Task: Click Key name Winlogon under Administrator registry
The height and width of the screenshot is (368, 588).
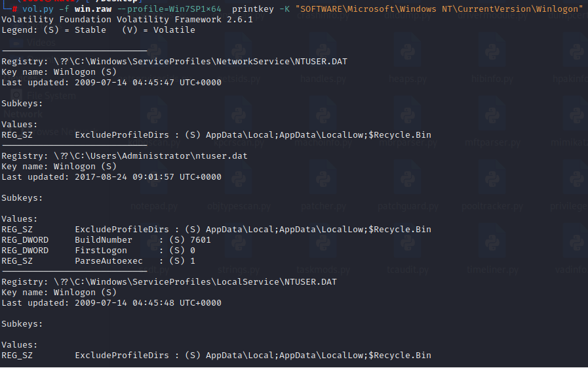Action: pyautogui.click(x=59, y=167)
